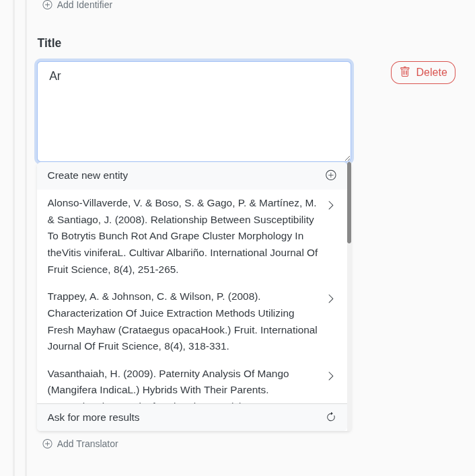The image size is (475, 476).
Task: Select the Alonso-Villaverde Botrytis Bunch Rot result
Action: [182, 236]
